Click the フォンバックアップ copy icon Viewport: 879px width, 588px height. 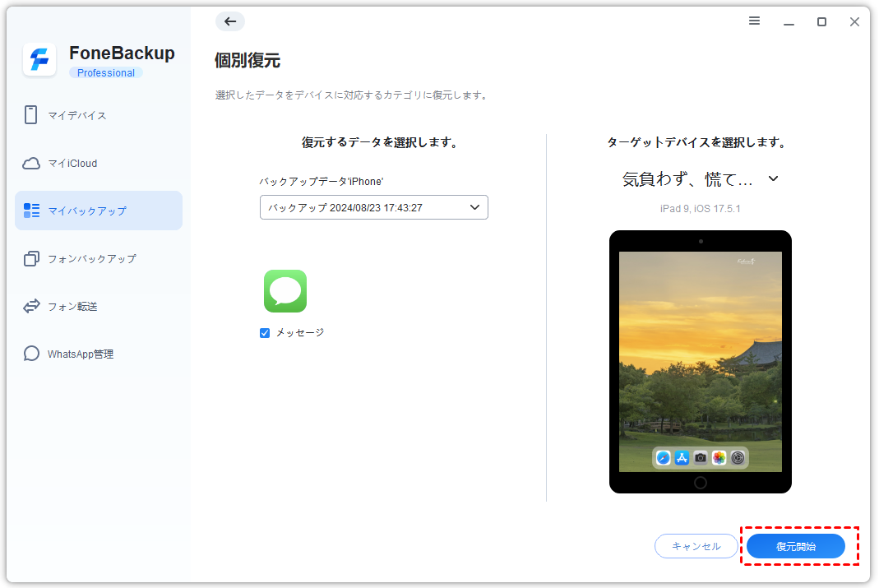[x=31, y=258]
